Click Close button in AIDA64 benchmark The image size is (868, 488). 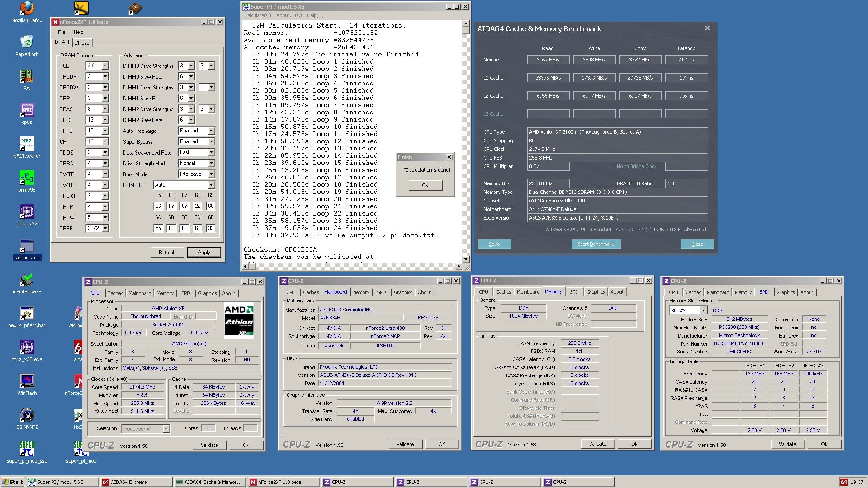click(x=697, y=244)
